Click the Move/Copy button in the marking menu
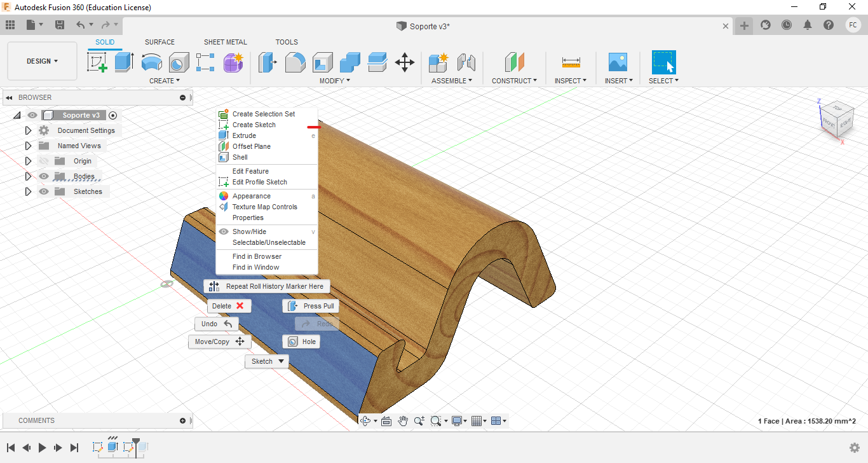Viewport: 868px width, 463px height. pos(220,342)
